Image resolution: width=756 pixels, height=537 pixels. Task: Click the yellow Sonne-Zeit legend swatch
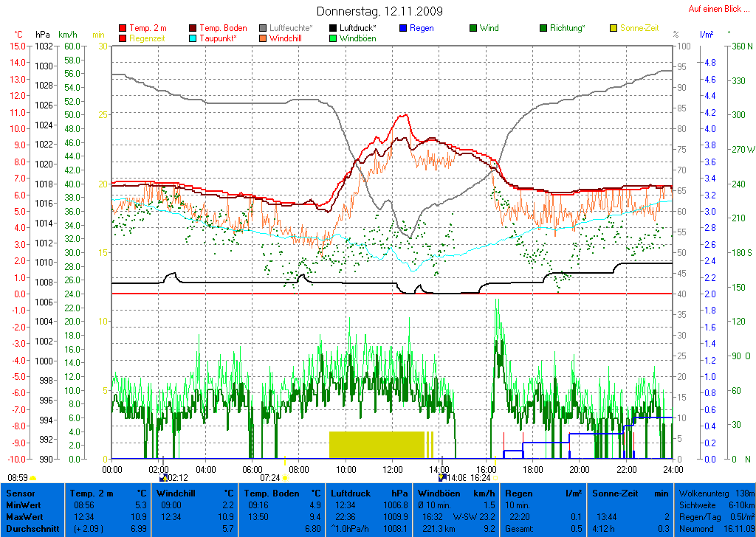(x=614, y=28)
